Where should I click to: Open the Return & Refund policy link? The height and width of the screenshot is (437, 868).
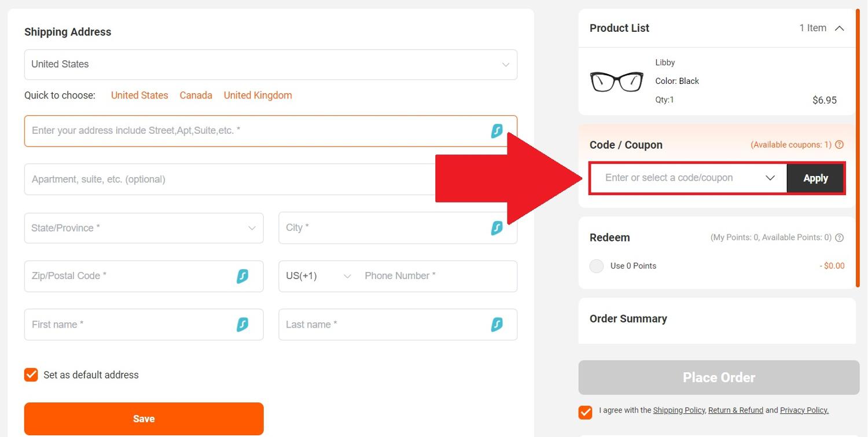(735, 410)
